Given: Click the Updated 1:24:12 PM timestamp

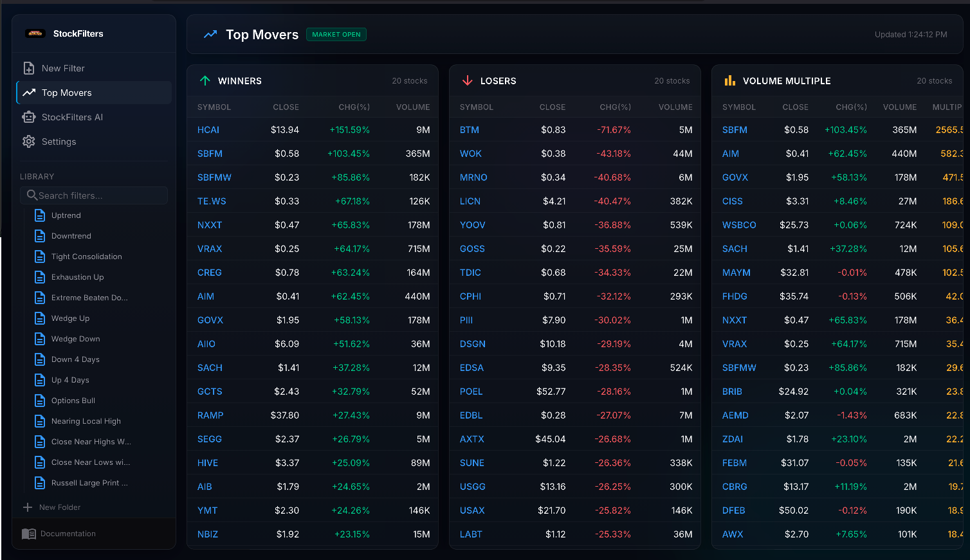Looking at the screenshot, I should [x=911, y=35].
